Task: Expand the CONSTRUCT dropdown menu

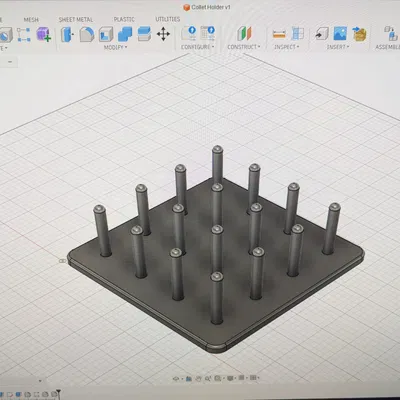Action: [x=244, y=47]
